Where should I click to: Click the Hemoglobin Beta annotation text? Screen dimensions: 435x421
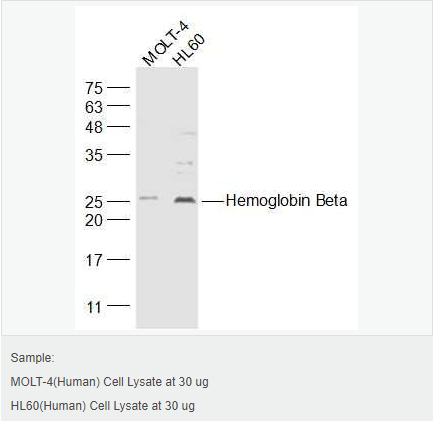click(286, 201)
